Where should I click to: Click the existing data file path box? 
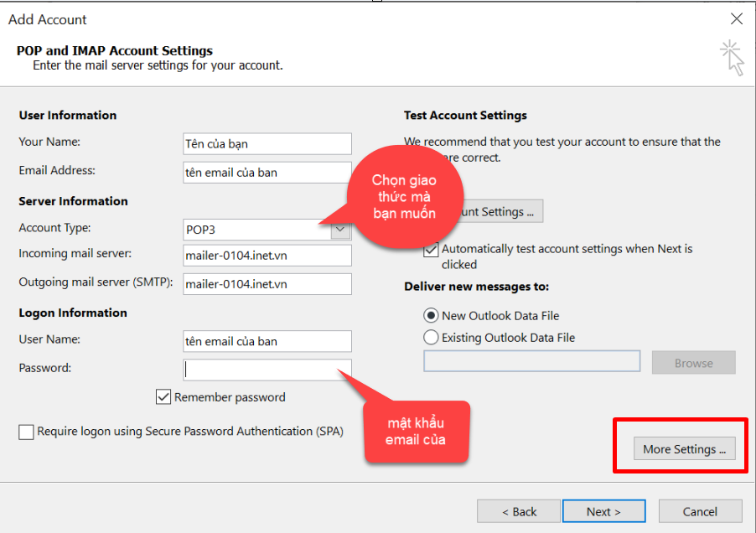click(531, 361)
